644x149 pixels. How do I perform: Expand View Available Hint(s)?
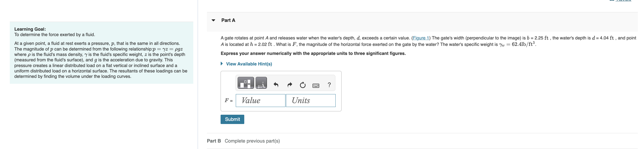pos(221,64)
